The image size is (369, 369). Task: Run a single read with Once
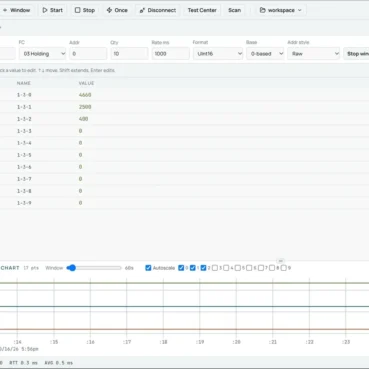[117, 10]
